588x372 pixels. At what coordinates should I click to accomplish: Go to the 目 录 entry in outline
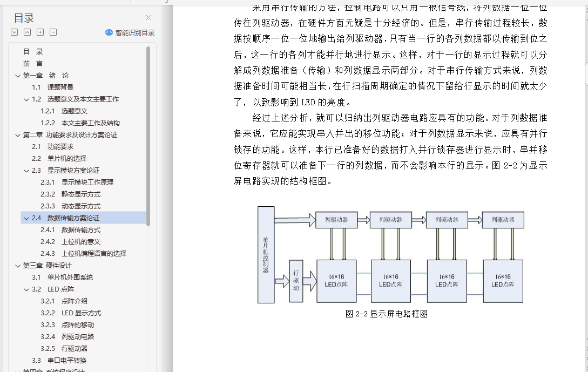coord(33,52)
